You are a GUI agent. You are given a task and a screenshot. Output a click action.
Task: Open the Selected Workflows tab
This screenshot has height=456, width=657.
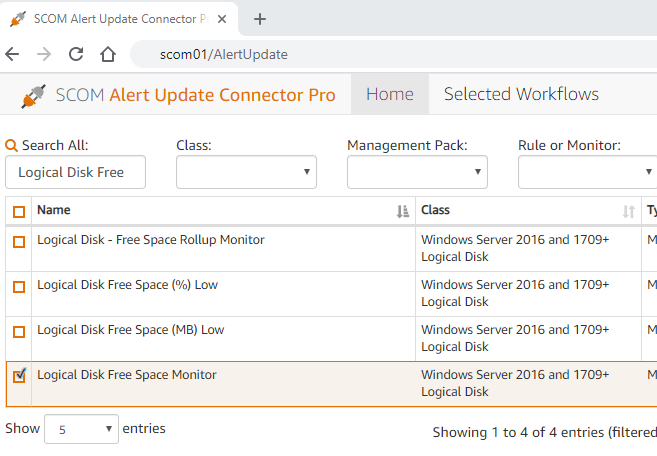point(521,94)
